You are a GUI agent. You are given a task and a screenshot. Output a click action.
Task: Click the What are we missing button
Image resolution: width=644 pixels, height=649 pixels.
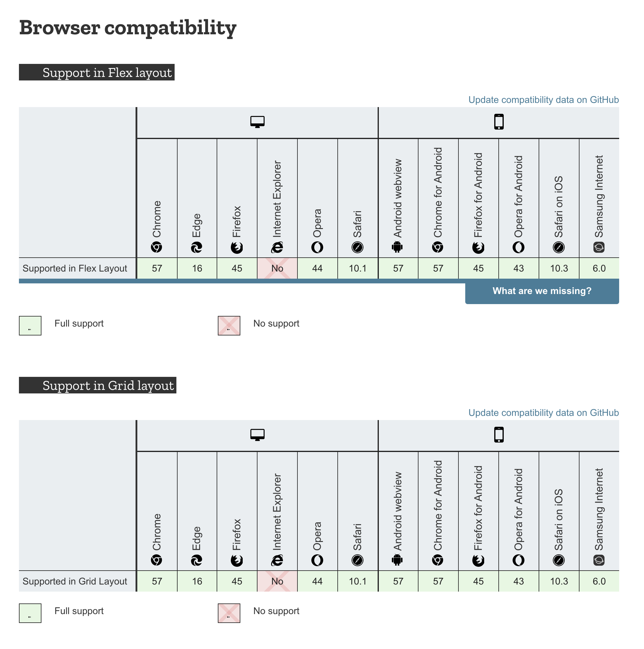542,291
